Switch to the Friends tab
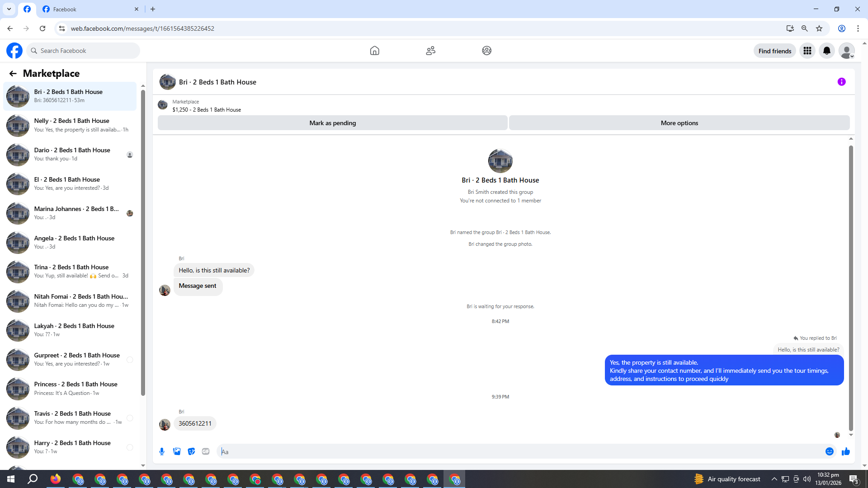 click(430, 51)
